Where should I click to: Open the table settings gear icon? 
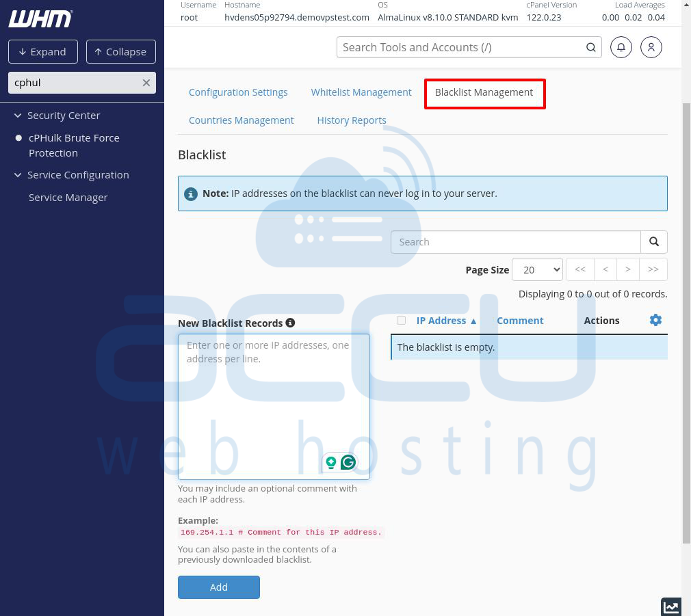(655, 320)
